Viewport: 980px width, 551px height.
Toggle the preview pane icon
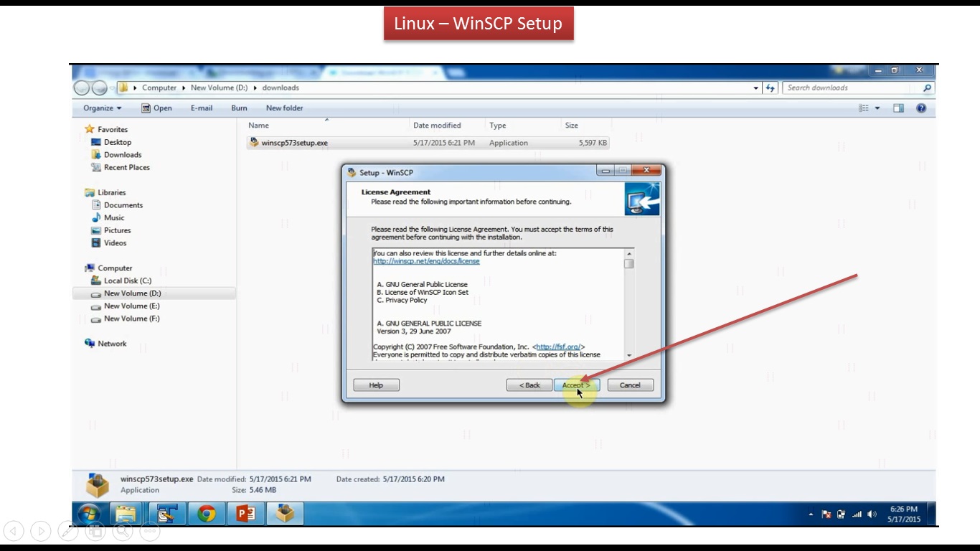(x=898, y=108)
